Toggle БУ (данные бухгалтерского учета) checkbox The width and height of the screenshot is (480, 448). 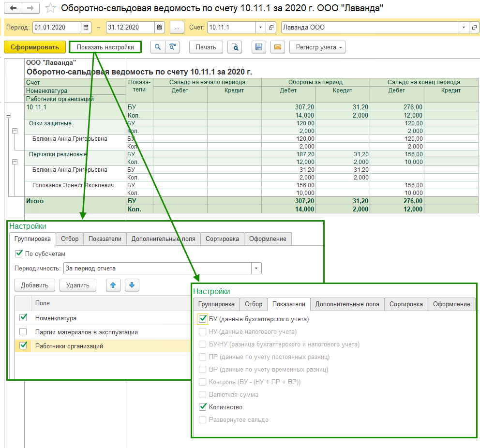[202, 319]
